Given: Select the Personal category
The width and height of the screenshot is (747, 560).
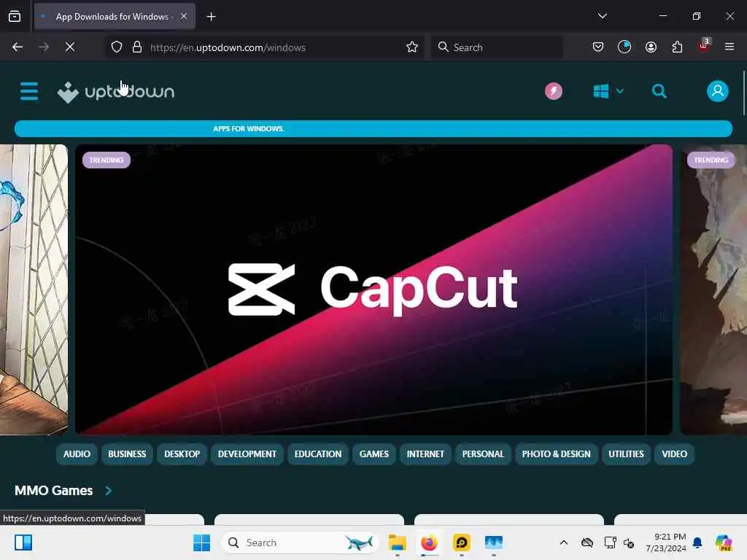Looking at the screenshot, I should (483, 454).
